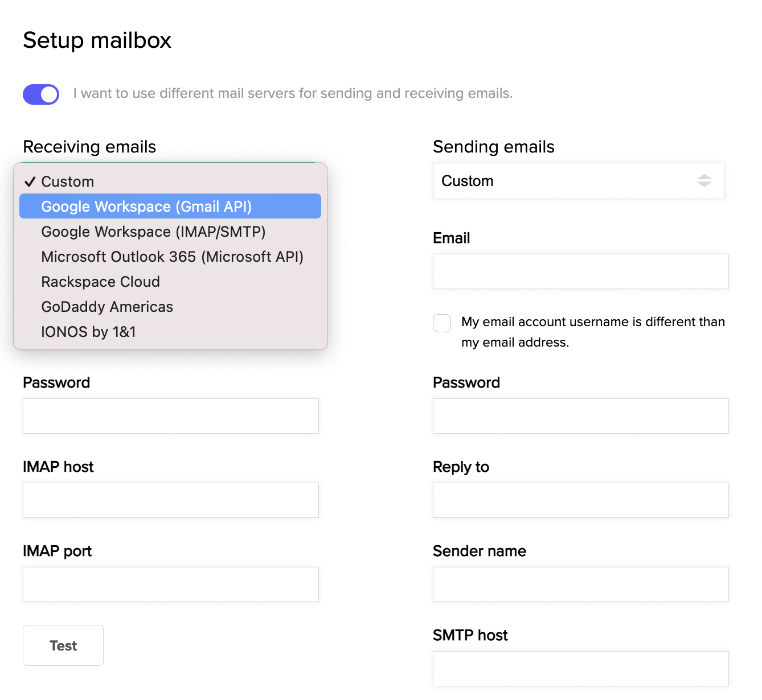Focus the IMAP host input
The image size is (762, 700).
(x=171, y=500)
